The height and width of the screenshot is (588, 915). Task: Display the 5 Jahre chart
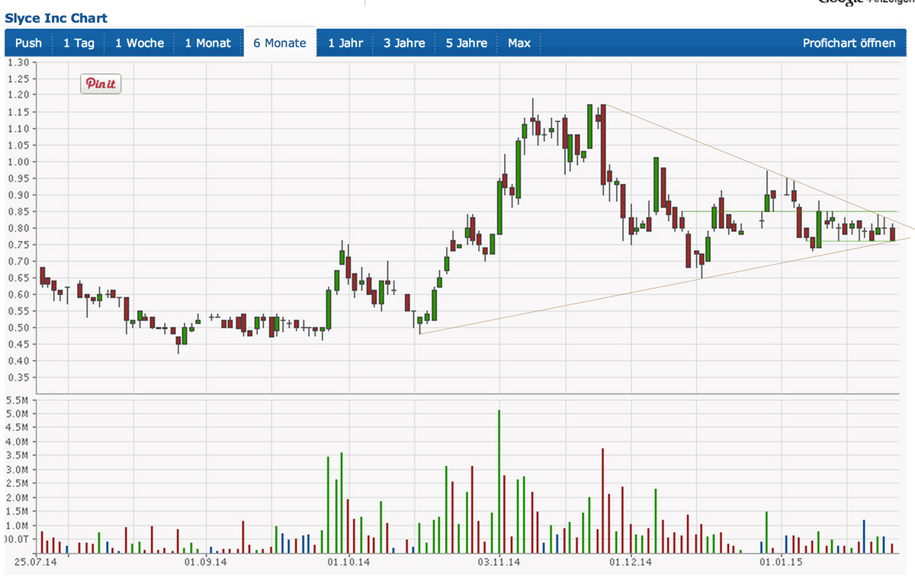click(x=467, y=43)
